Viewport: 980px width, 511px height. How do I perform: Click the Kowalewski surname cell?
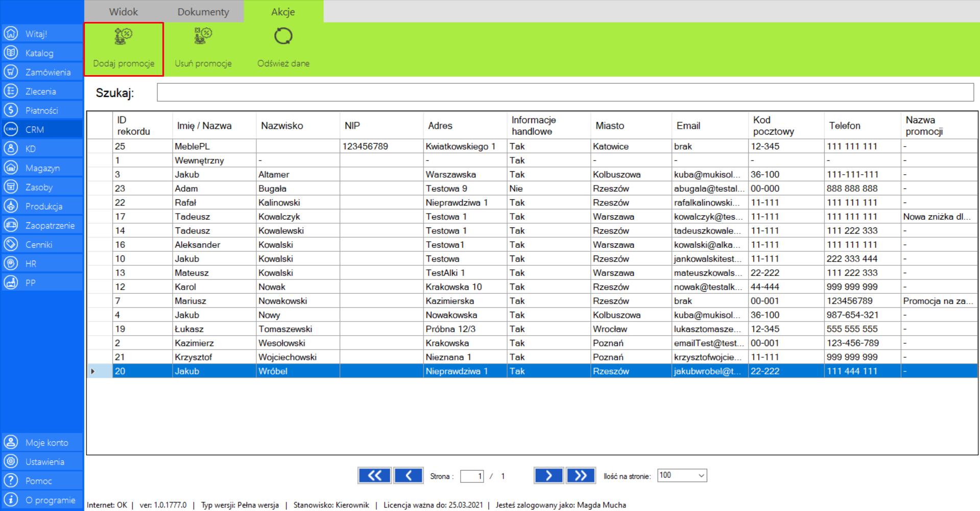pos(298,230)
